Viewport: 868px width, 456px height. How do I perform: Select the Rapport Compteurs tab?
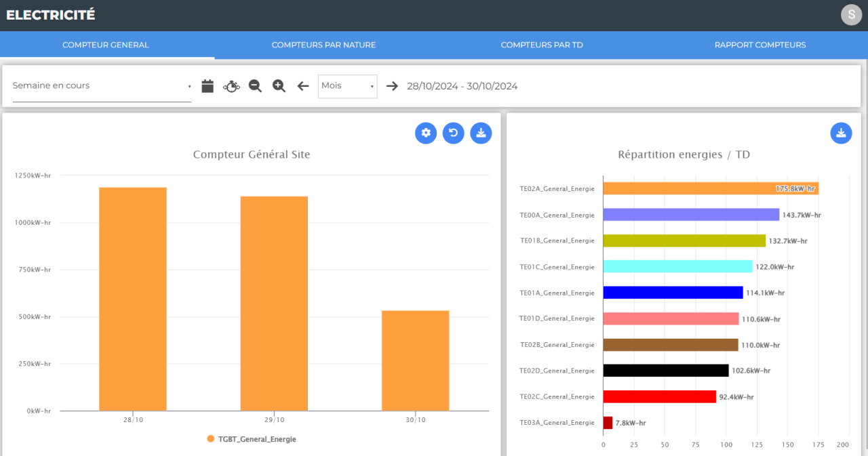(760, 45)
